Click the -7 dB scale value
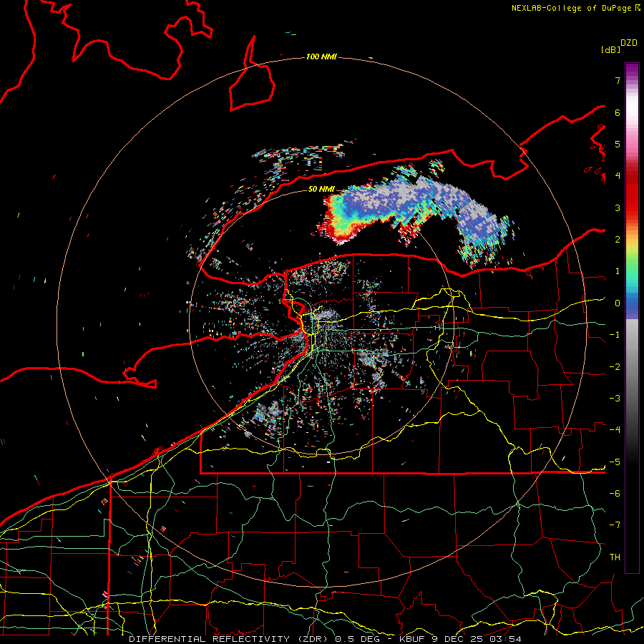The height and width of the screenshot is (644, 644). (615, 525)
